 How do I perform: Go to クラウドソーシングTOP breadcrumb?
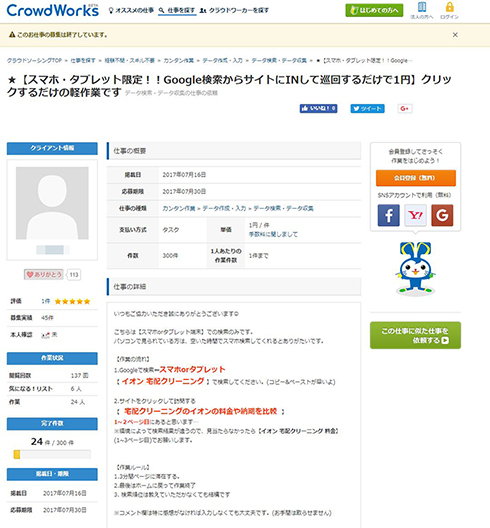click(34, 61)
